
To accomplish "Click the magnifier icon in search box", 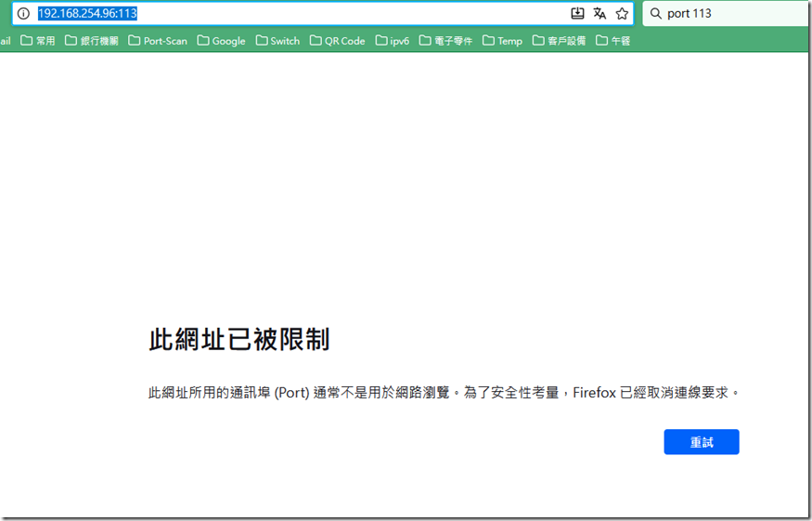I will pos(655,14).
